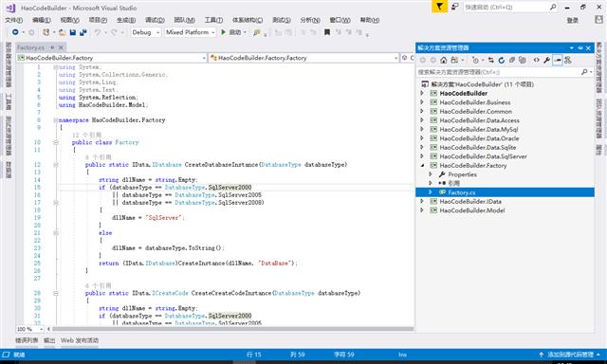
Task: Click the horizontal scrollbar under code editor
Action: pyautogui.click(x=231, y=329)
